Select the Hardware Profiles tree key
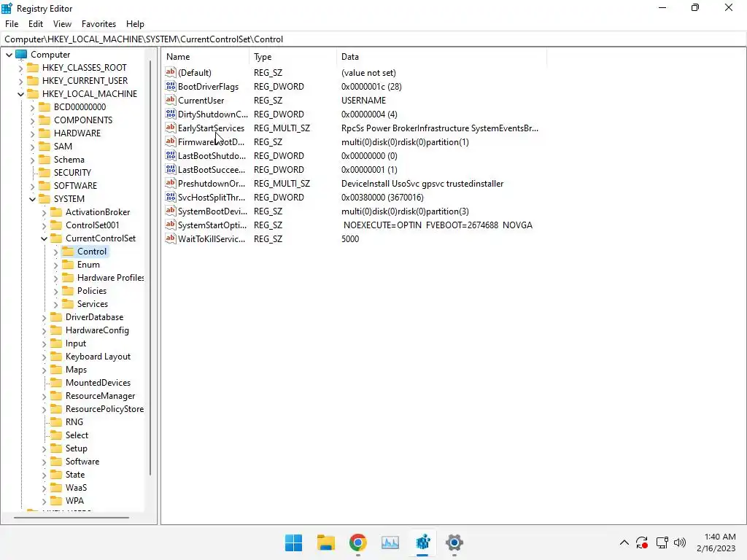The height and width of the screenshot is (560, 747). 111,278
